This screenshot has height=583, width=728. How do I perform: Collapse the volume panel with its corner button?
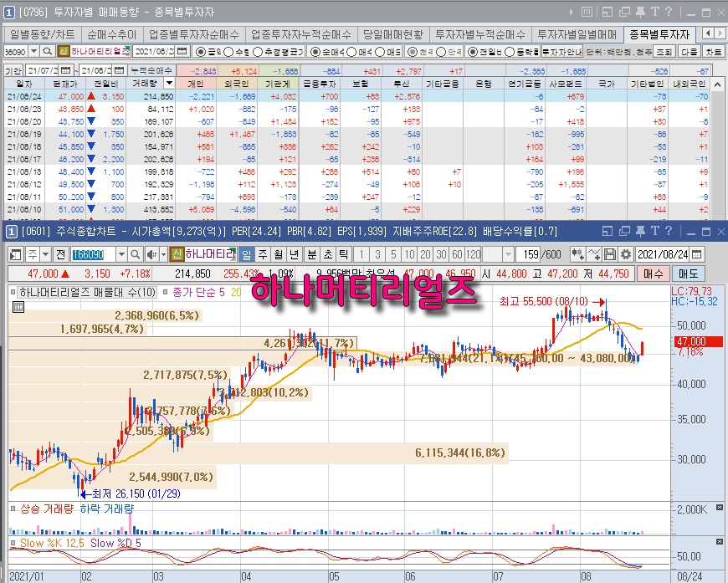click(720, 508)
